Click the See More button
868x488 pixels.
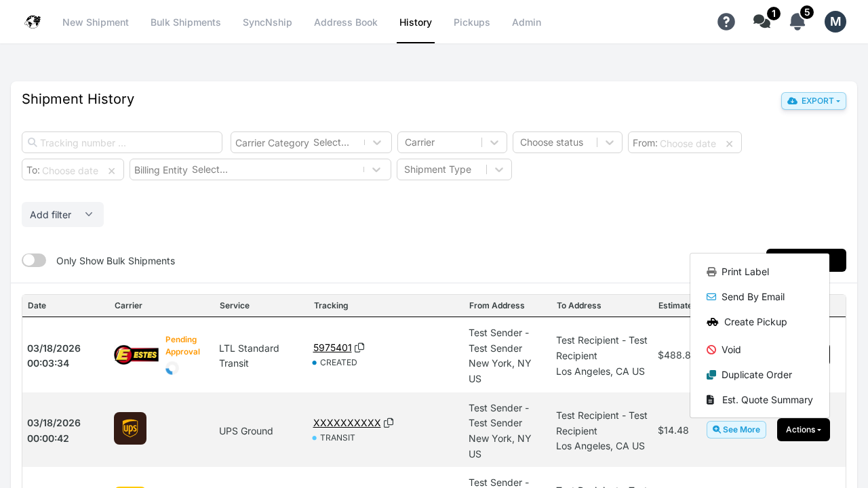tap(736, 430)
